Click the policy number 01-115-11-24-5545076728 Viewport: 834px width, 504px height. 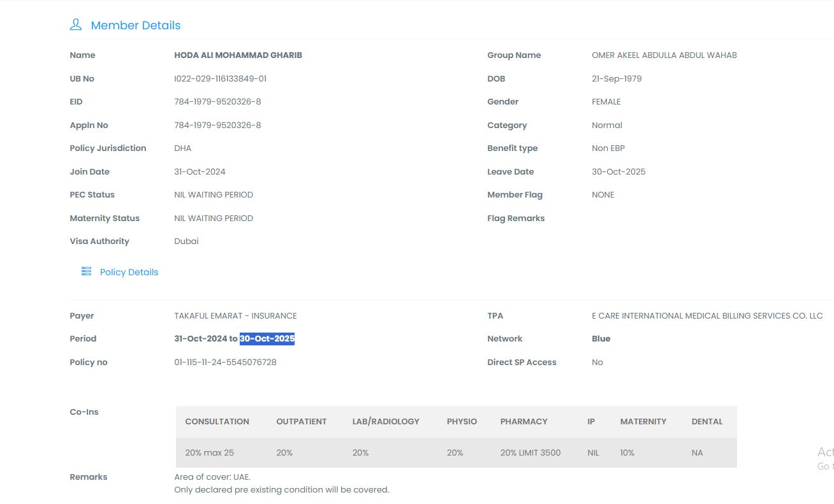[225, 363]
